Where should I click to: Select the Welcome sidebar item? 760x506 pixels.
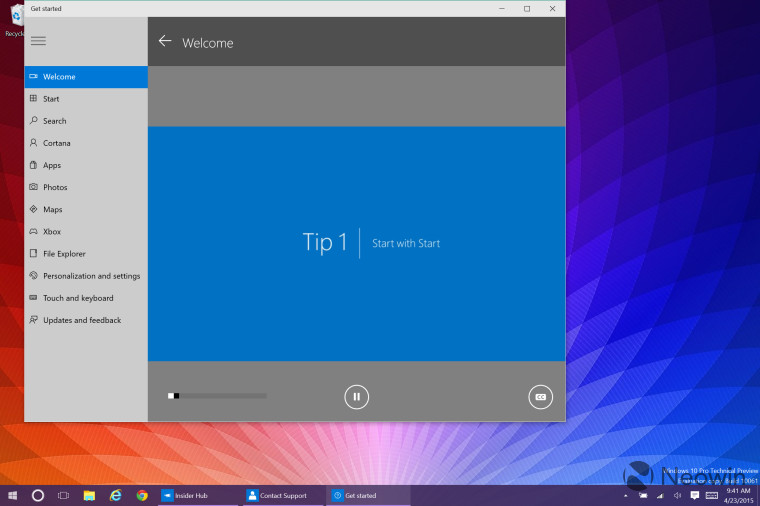(86, 77)
